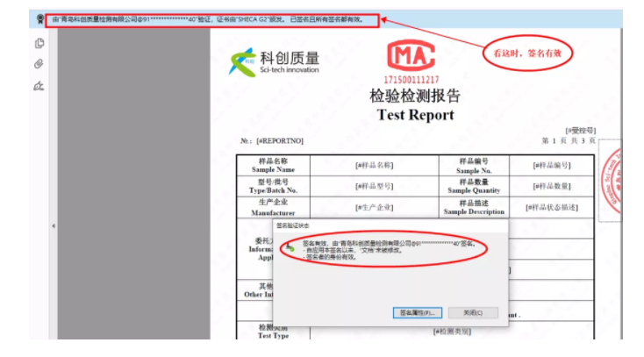Click the [#生产企业] field
644x357 pixels.
click(374, 208)
